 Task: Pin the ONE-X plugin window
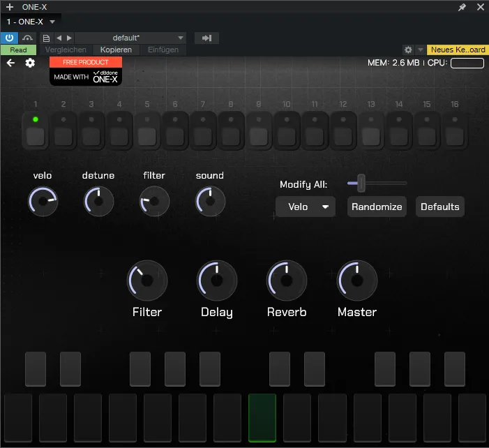[x=462, y=7]
